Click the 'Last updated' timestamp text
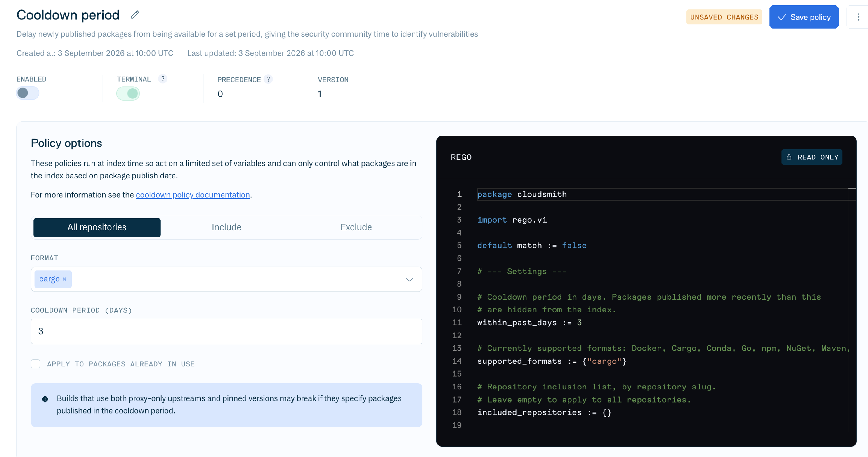Image resolution: width=868 pixels, height=457 pixels. click(271, 53)
